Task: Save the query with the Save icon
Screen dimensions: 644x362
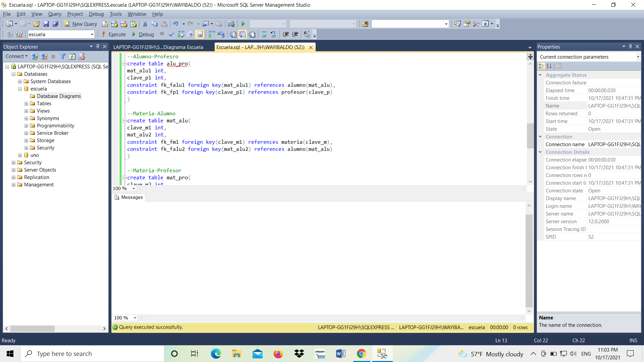Action: click(46, 24)
